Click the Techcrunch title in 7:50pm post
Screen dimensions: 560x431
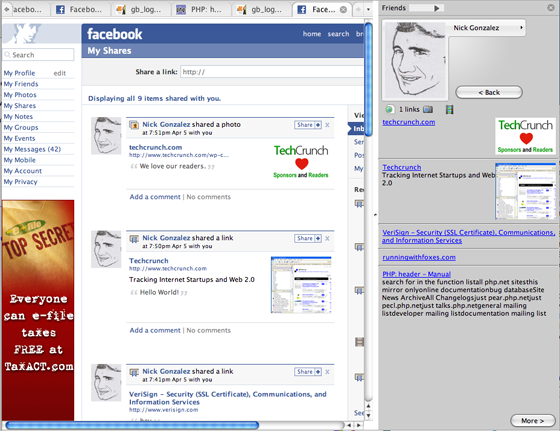149,261
